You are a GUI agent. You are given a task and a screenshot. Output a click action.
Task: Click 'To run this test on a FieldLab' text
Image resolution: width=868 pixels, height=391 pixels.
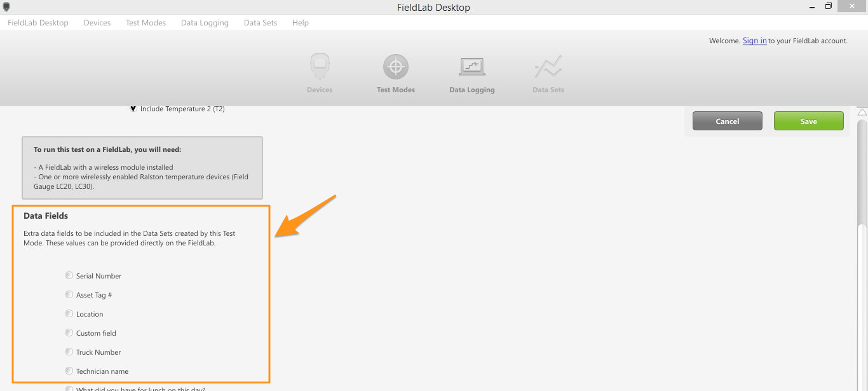coord(107,150)
